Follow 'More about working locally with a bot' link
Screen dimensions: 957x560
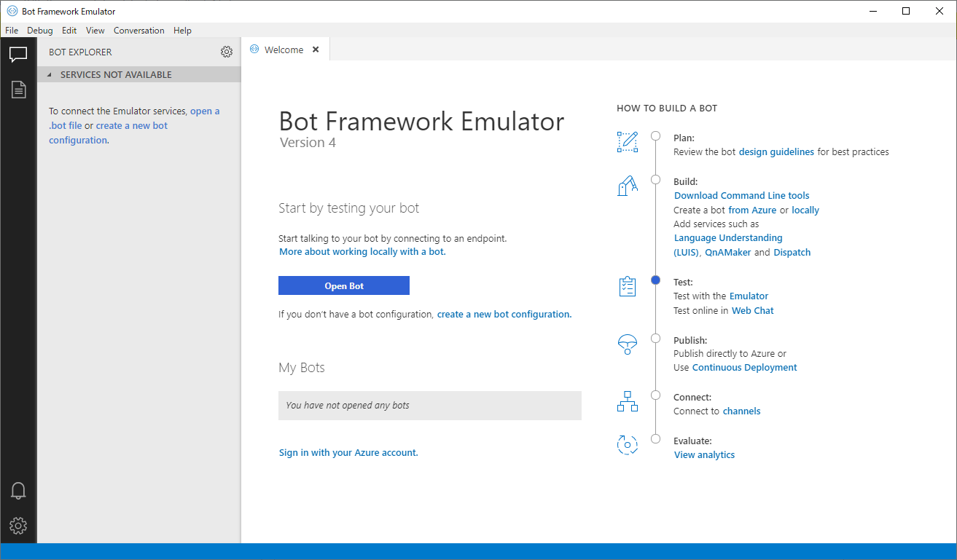click(x=362, y=252)
